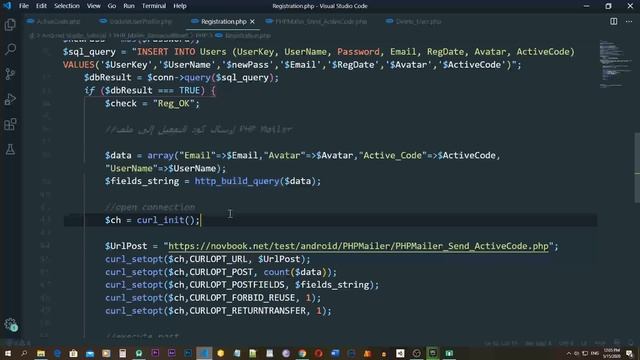Click the $dbResult === TRUE condition
Viewport: 640px width, 360px height.
(153, 91)
